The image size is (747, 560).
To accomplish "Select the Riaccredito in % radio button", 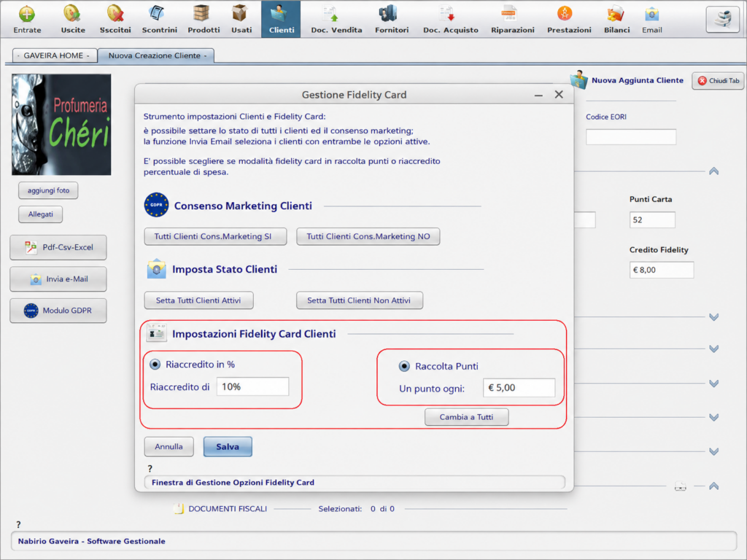I will pyautogui.click(x=155, y=365).
